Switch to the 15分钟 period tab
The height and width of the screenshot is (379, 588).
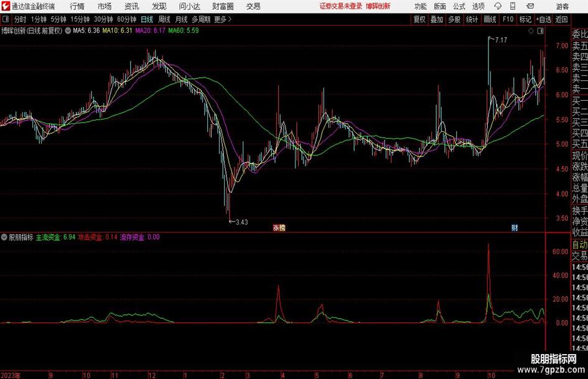80,19
